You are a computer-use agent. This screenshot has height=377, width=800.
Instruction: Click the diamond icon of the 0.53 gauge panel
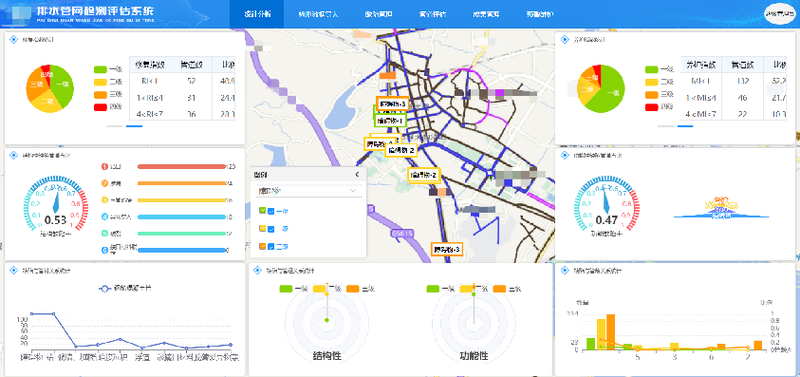tap(13, 155)
